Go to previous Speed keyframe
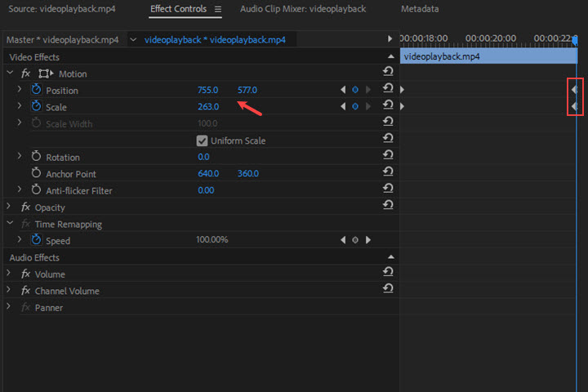This screenshot has width=588, height=392. [x=343, y=240]
